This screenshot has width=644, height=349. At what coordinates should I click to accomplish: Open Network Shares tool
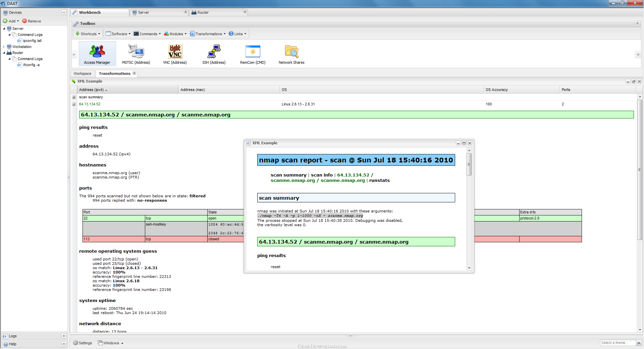[291, 54]
